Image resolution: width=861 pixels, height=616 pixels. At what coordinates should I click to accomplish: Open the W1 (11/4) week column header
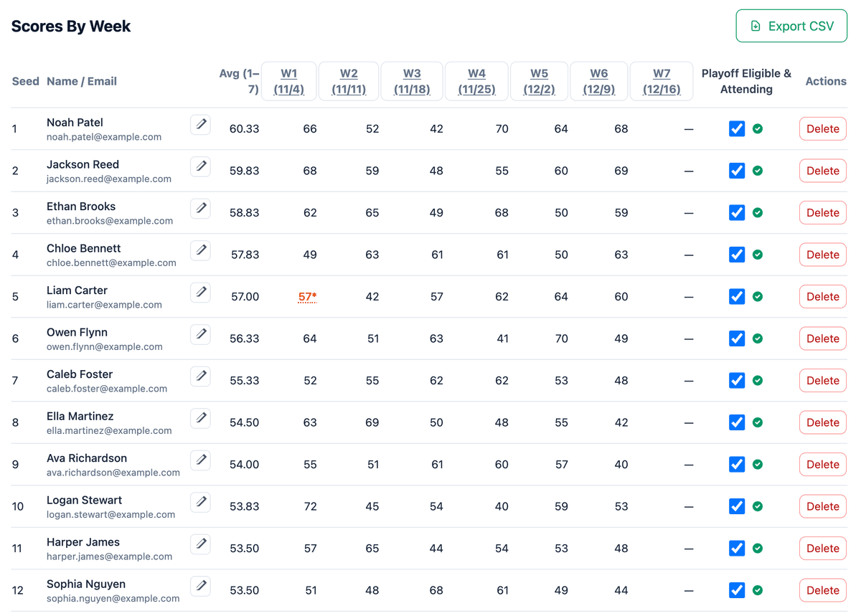coord(289,81)
